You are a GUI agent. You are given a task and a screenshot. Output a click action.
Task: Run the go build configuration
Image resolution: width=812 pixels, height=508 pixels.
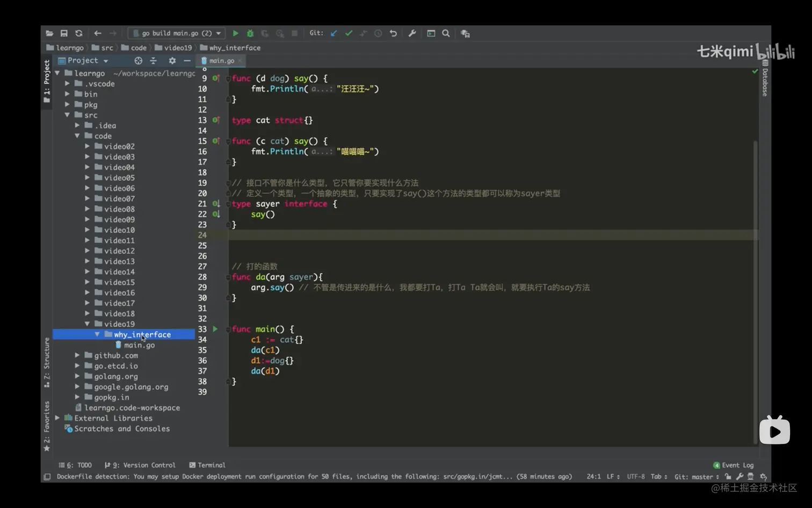click(235, 33)
